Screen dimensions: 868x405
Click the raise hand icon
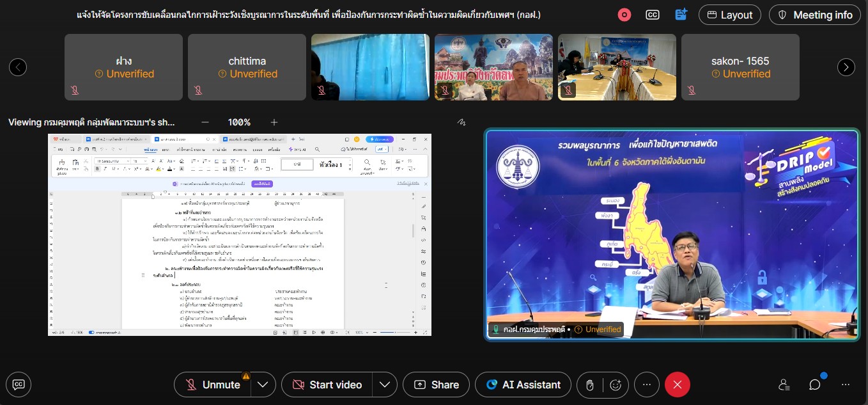coord(590,385)
